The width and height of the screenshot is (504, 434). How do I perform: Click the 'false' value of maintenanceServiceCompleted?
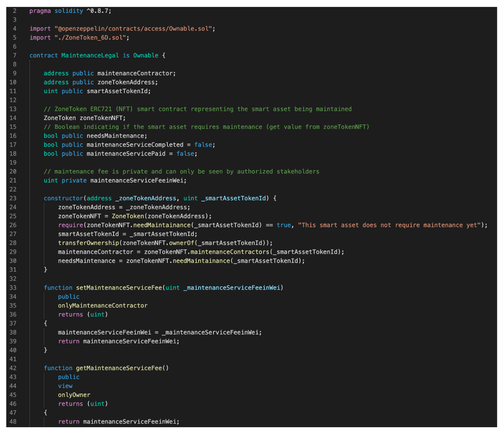[x=203, y=145]
